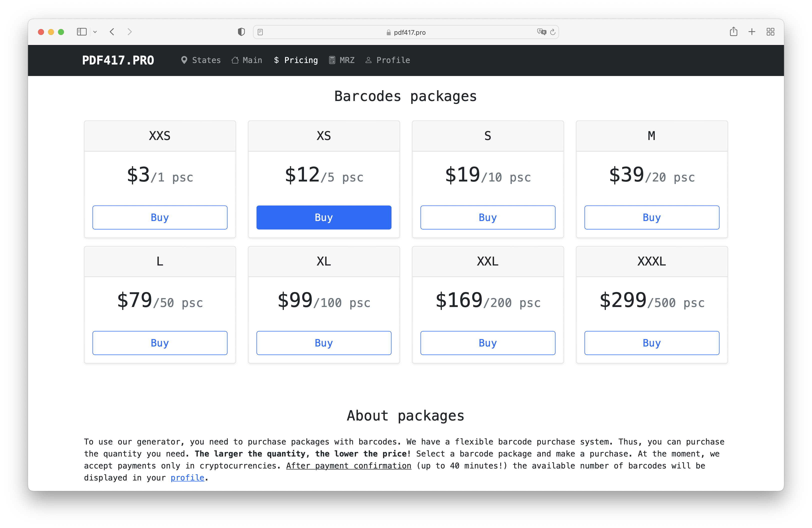Enable reader mode icon in address bar
Image resolution: width=812 pixels, height=528 pixels.
tap(261, 32)
